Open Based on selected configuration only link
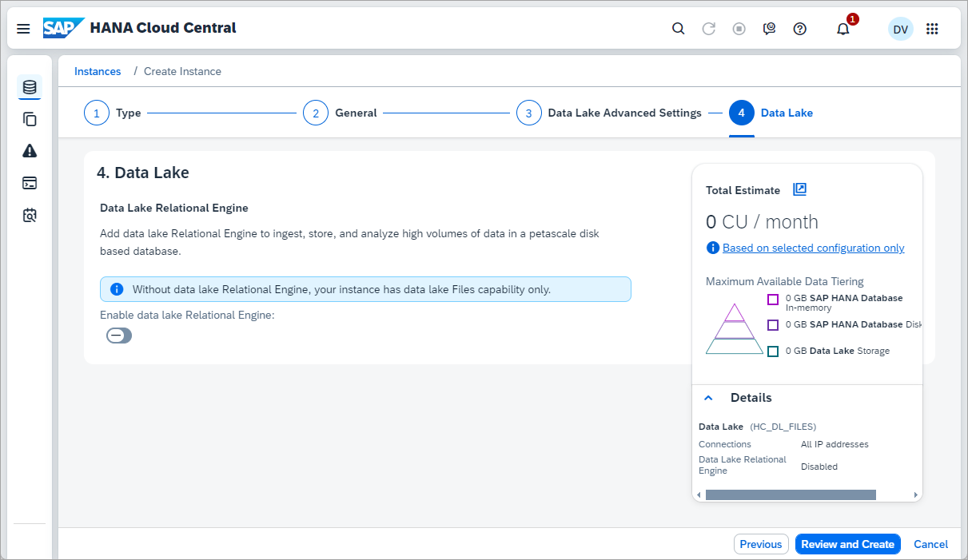This screenshot has height=560, width=968. [814, 248]
